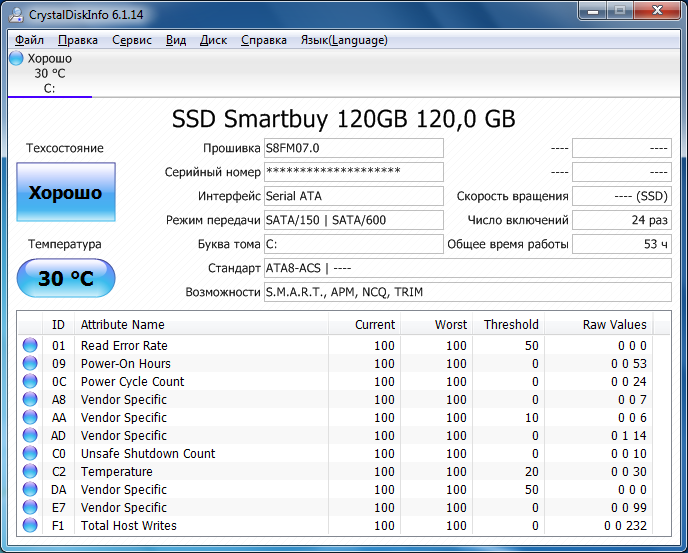Click the Режим передачи field SATA/150 | SATA/600

[x=354, y=220]
